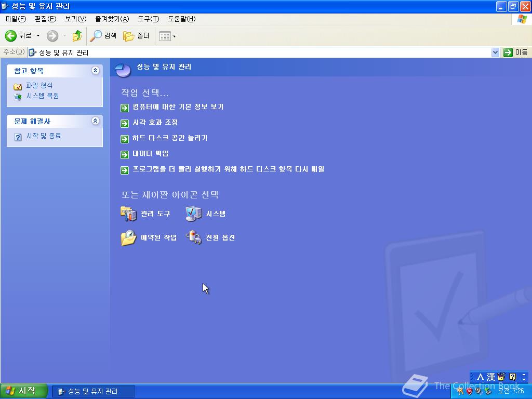The height and width of the screenshot is (399, 532).
Task: Click the 시작 및 종료 help icon
Action: [18, 137]
